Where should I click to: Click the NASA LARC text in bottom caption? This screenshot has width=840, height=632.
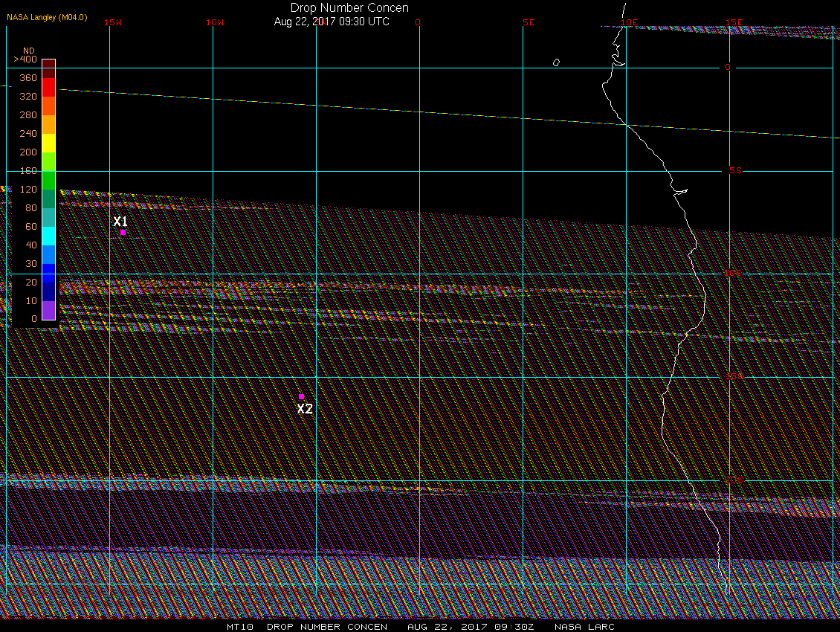tap(585, 627)
